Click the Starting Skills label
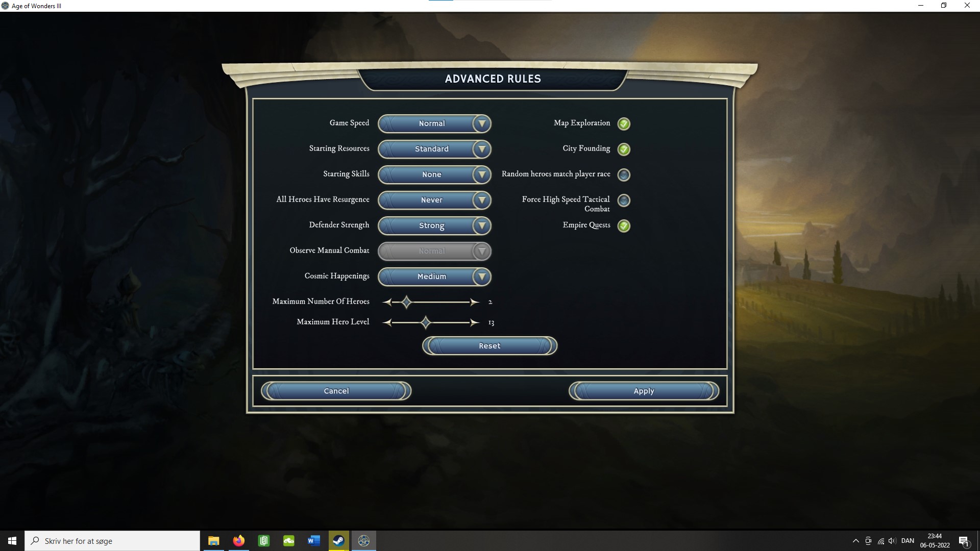The height and width of the screenshot is (551, 980). click(346, 174)
